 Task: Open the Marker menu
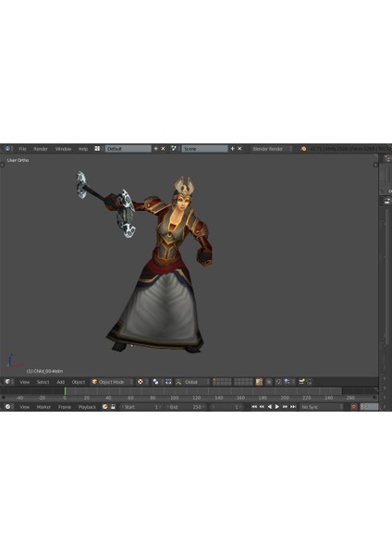coord(43,407)
